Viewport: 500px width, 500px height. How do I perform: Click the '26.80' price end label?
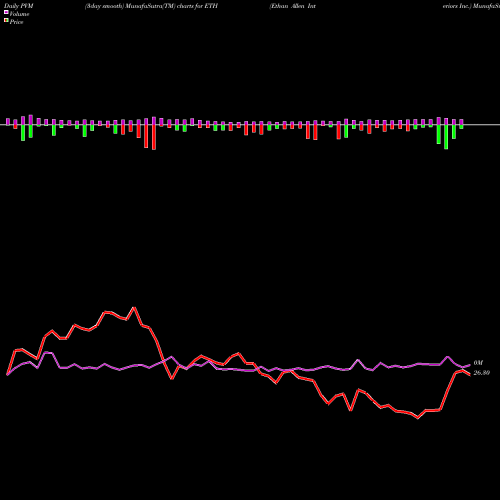point(482,373)
